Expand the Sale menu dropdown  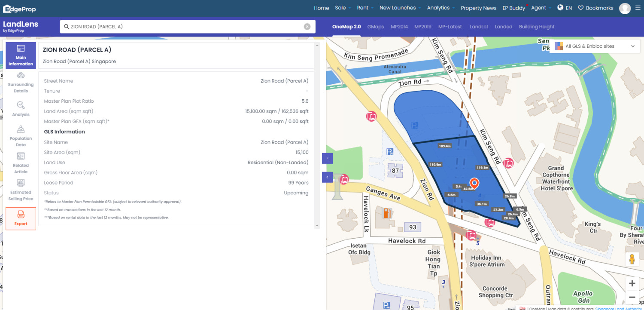(x=343, y=8)
